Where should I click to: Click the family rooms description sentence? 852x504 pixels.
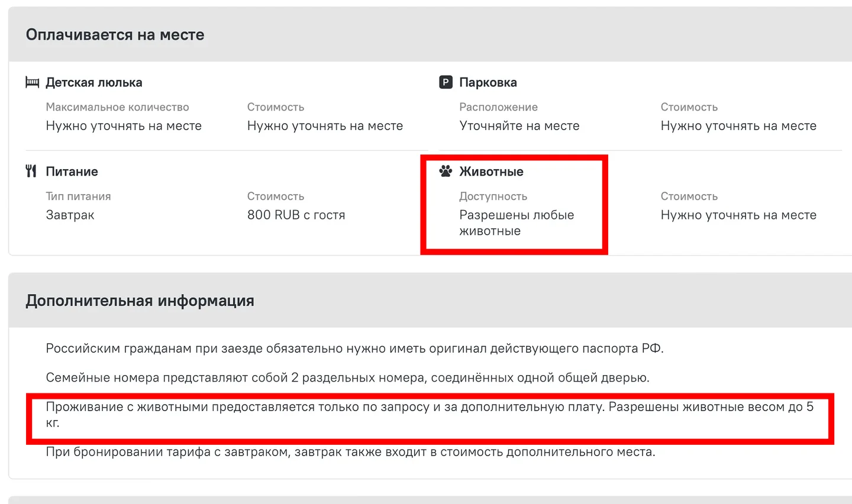(347, 377)
